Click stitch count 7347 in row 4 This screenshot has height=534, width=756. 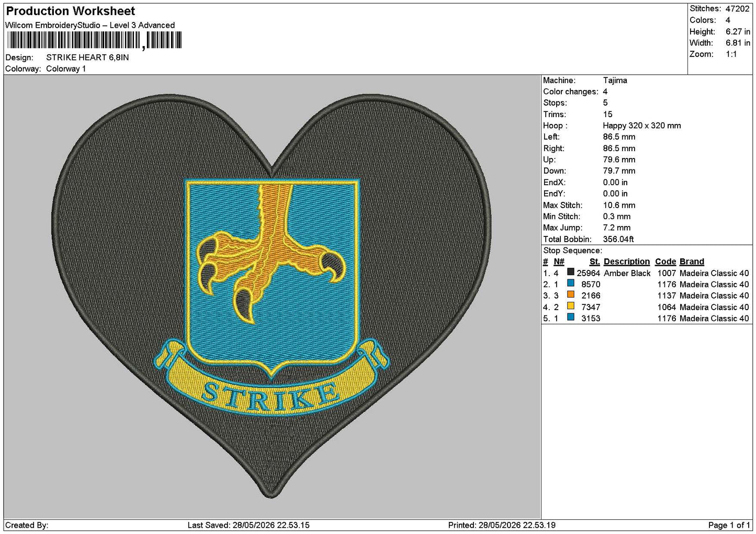[591, 308]
